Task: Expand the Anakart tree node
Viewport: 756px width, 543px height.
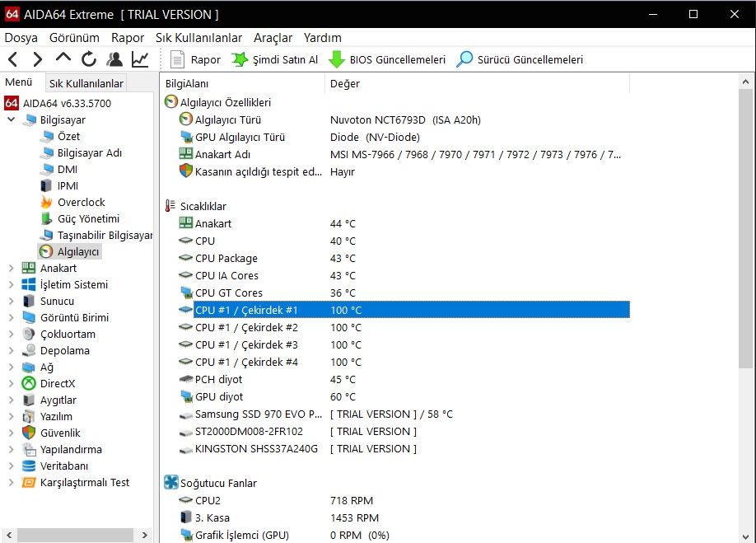Action: [x=11, y=268]
